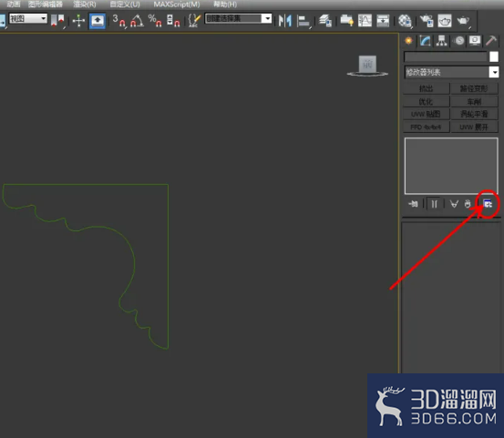Open the named selection sets dropdown

click(x=238, y=18)
